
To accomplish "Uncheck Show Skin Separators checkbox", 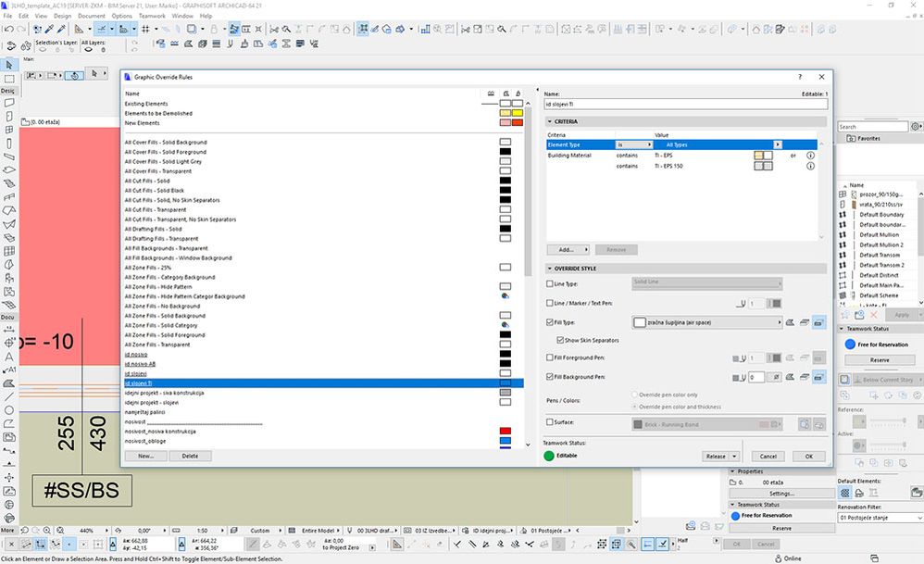I will pos(560,340).
